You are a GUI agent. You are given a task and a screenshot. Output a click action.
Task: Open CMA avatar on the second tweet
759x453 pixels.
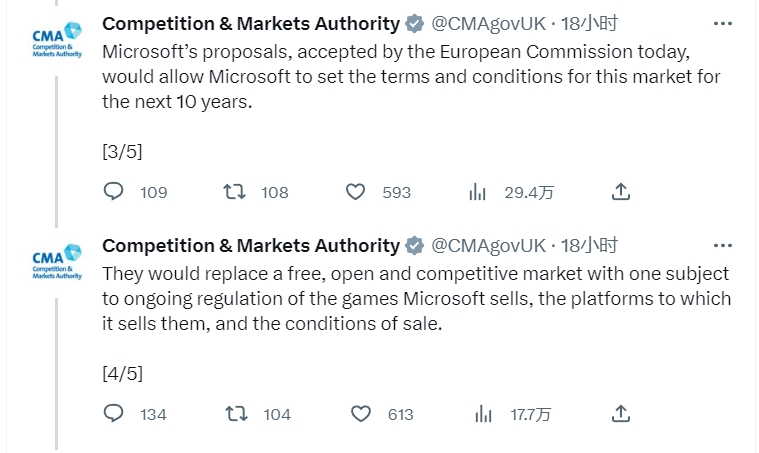coord(57,262)
